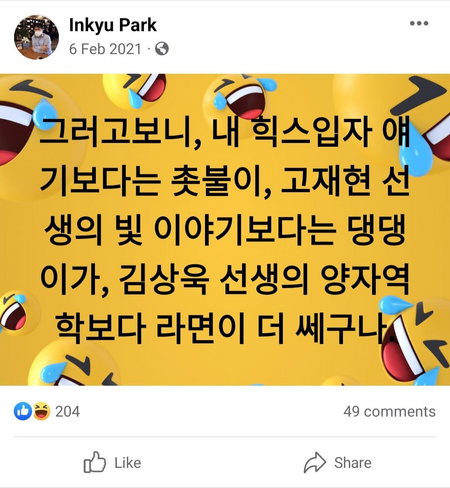Click the outlined thumbs-up Like icon
Screen dimensions: 450x488
(x=95, y=462)
